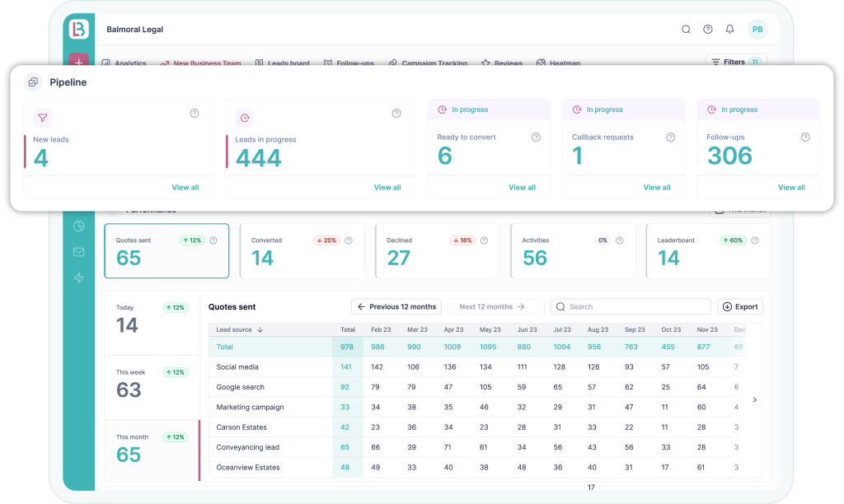
Task: Select the Declined performance card
Action: coord(437,250)
